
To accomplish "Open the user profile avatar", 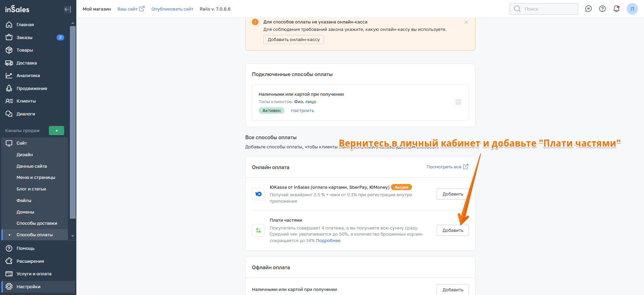I will tap(632, 9).
